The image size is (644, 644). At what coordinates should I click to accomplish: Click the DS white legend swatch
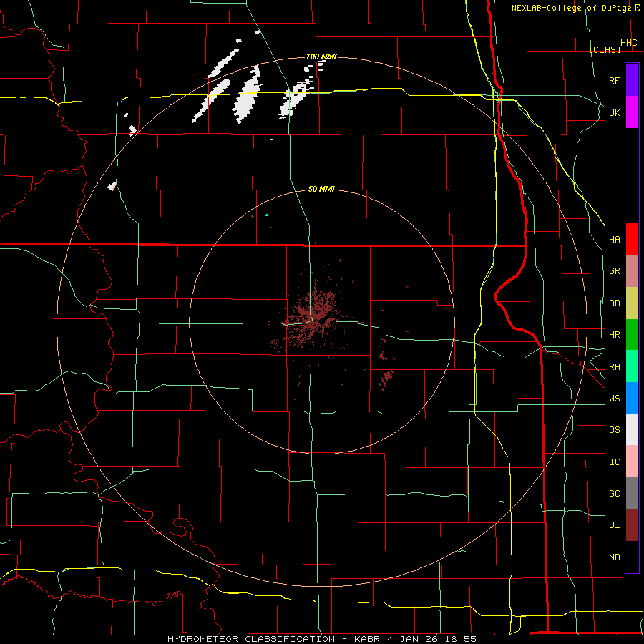point(632,429)
